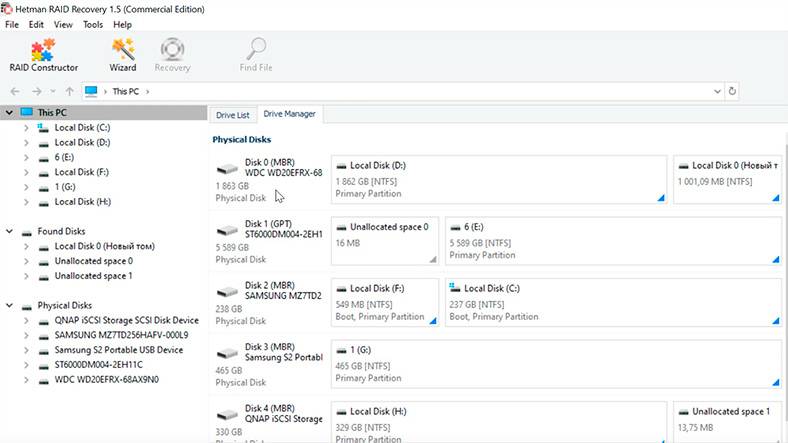Select Unallocated space 1 in tree

coord(93,276)
